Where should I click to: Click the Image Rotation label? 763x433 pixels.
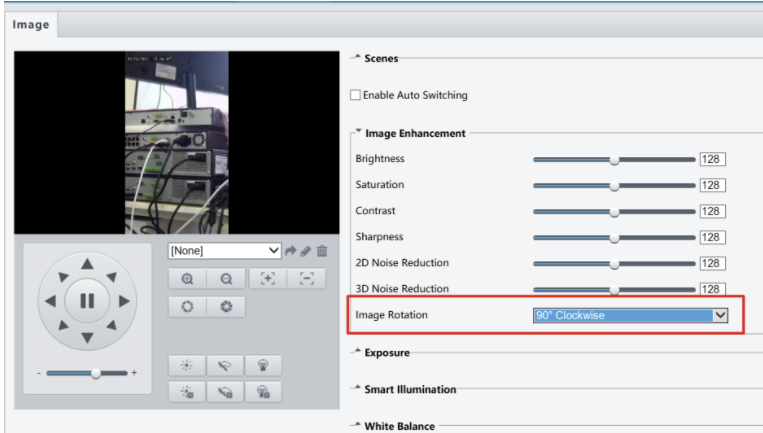coord(391,315)
